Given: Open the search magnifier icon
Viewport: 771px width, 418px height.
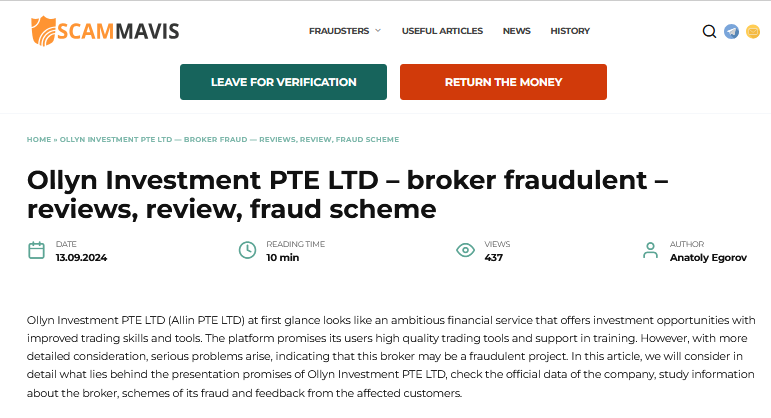Looking at the screenshot, I should [x=709, y=31].
